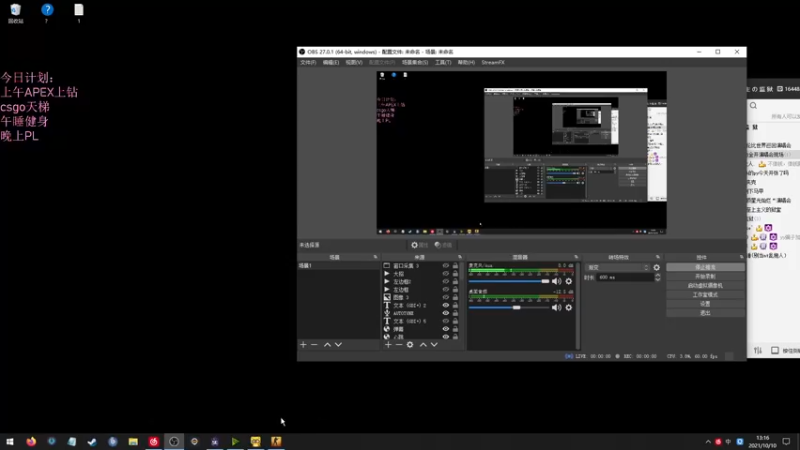Mute the 桌面音频 mixer channel speaker icon

pyautogui.click(x=557, y=307)
